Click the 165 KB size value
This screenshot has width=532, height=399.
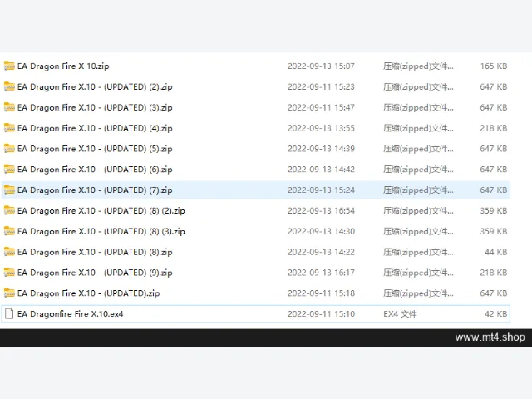pos(494,66)
